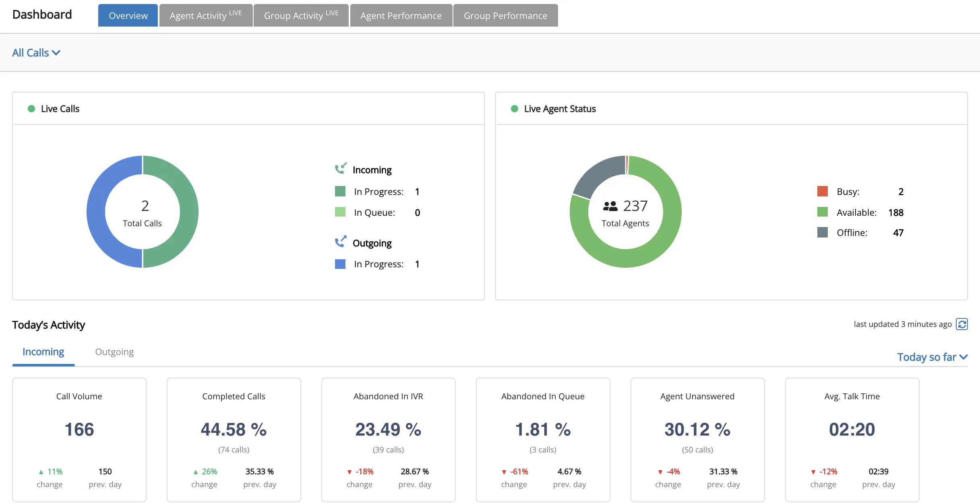The image size is (980, 504).
Task: Click the Incoming phone arrow icon
Action: [x=341, y=168]
